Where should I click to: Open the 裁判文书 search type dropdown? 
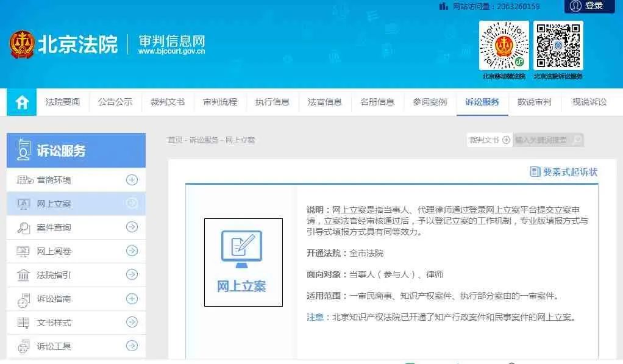coord(489,140)
